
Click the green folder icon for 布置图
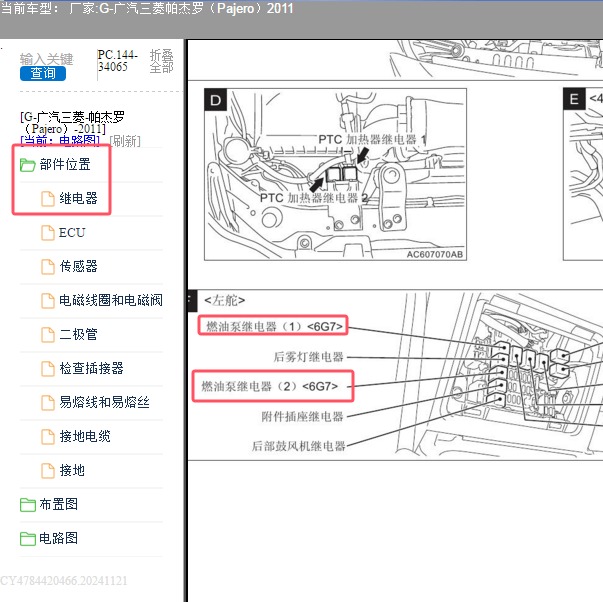click(28, 505)
